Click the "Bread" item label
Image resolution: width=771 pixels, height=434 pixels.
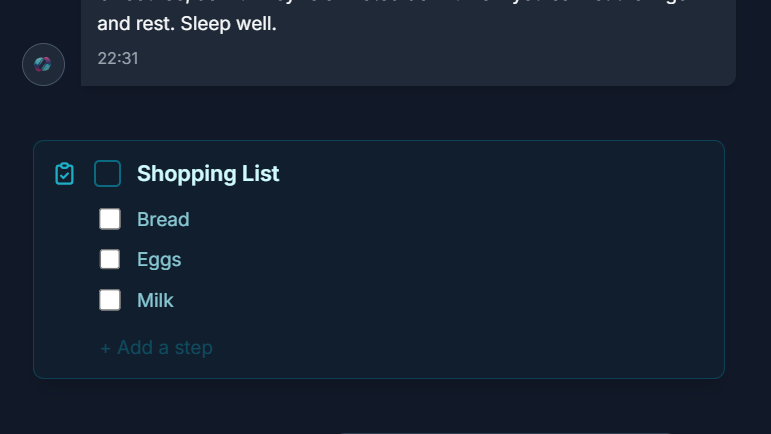(163, 219)
